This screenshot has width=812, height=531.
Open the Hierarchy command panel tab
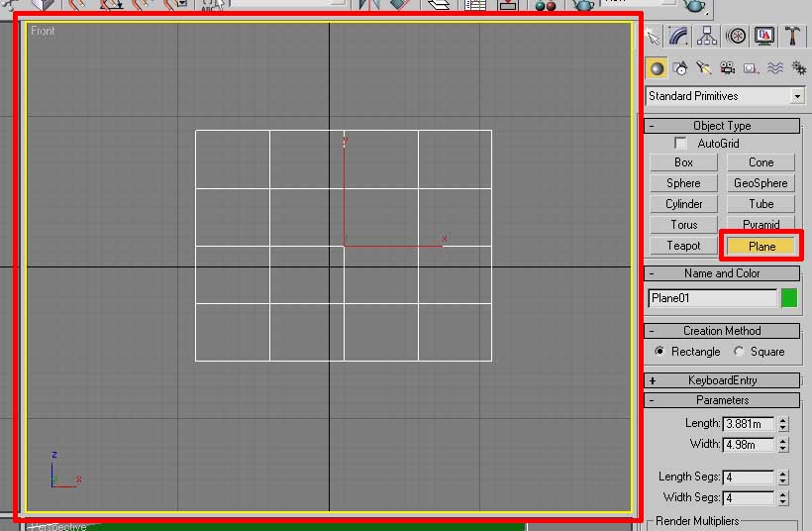click(x=707, y=36)
